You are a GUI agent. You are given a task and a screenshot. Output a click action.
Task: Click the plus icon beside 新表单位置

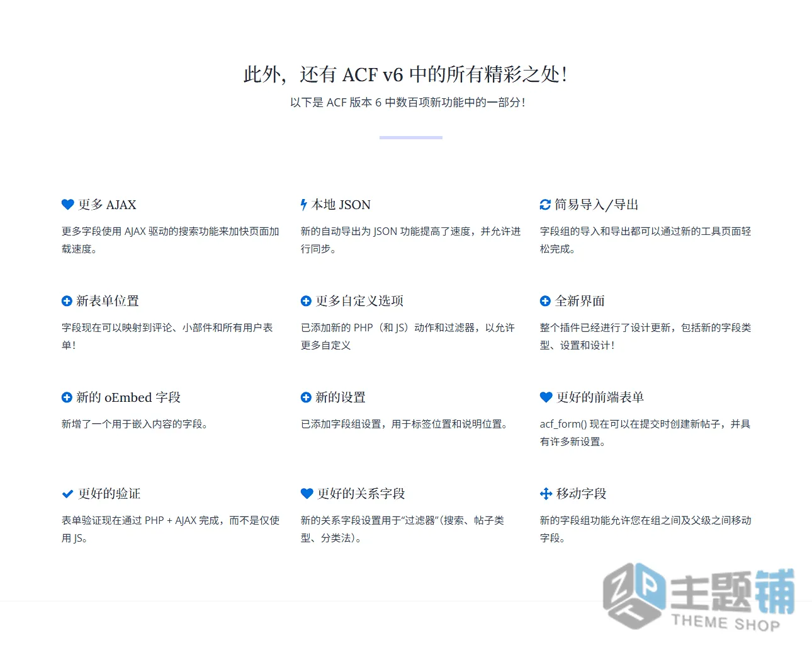[67, 301]
